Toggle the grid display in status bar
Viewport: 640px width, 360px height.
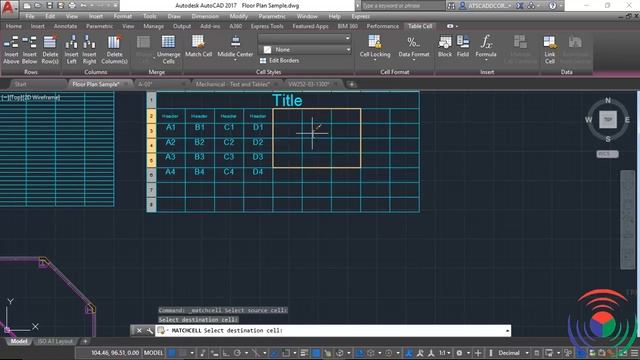[x=172, y=353]
